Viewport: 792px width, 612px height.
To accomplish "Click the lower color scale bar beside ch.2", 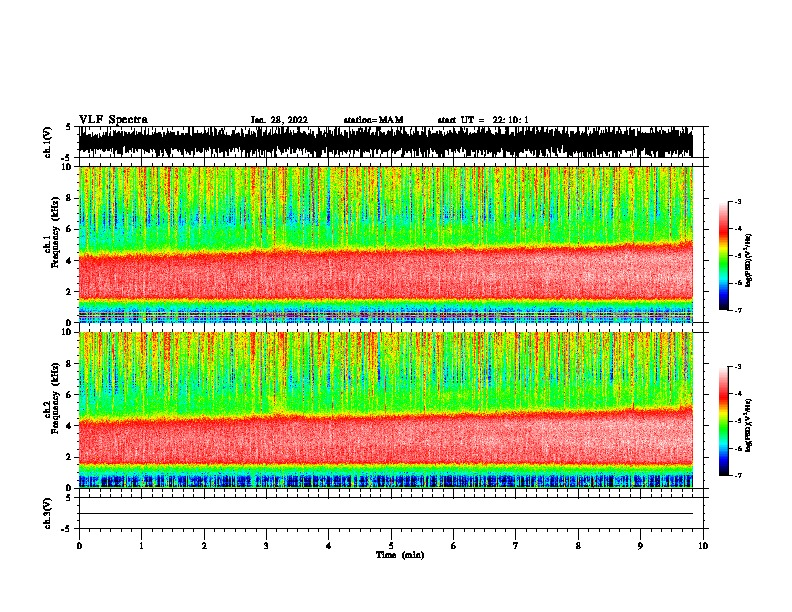I will tap(723, 421).
